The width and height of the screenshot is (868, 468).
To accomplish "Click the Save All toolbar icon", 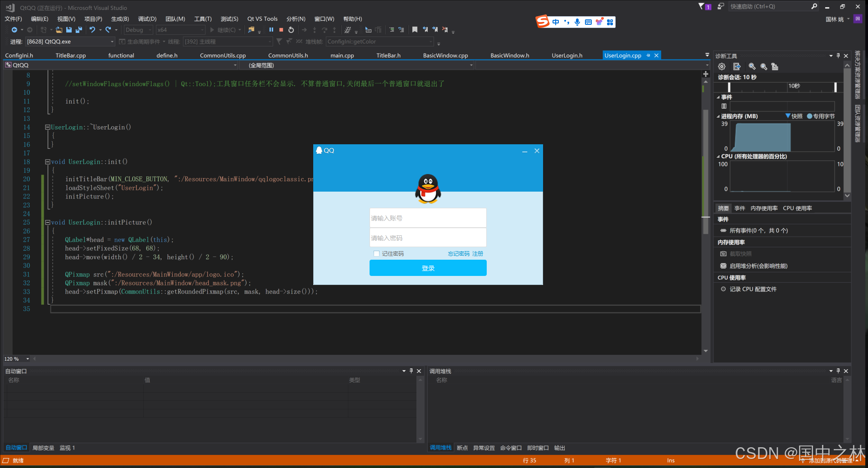I will coord(79,30).
